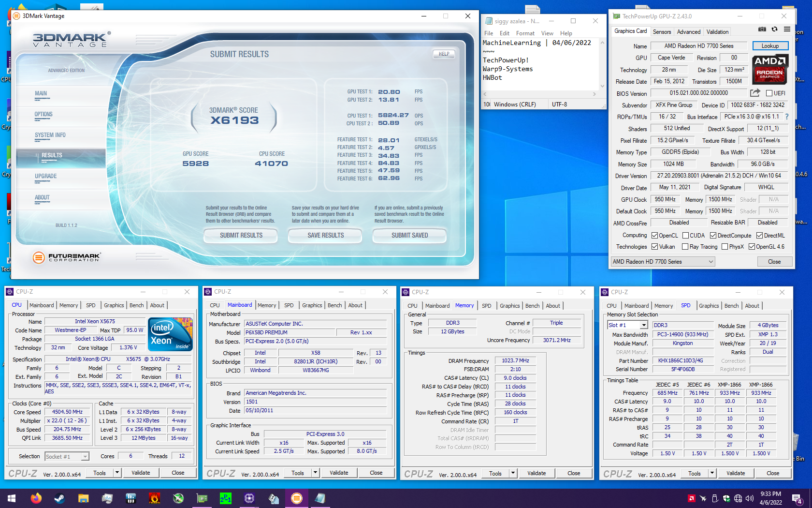Viewport: 812px width, 508px height.
Task: Switch to the Sensors tab in GPU-Z
Action: coord(662,32)
